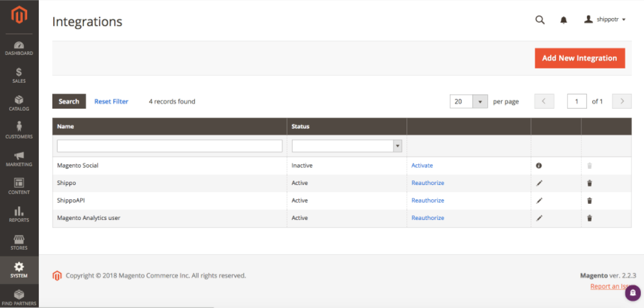Delete the Magento Analytics user integration
Image resolution: width=644 pixels, height=308 pixels.
tap(590, 218)
